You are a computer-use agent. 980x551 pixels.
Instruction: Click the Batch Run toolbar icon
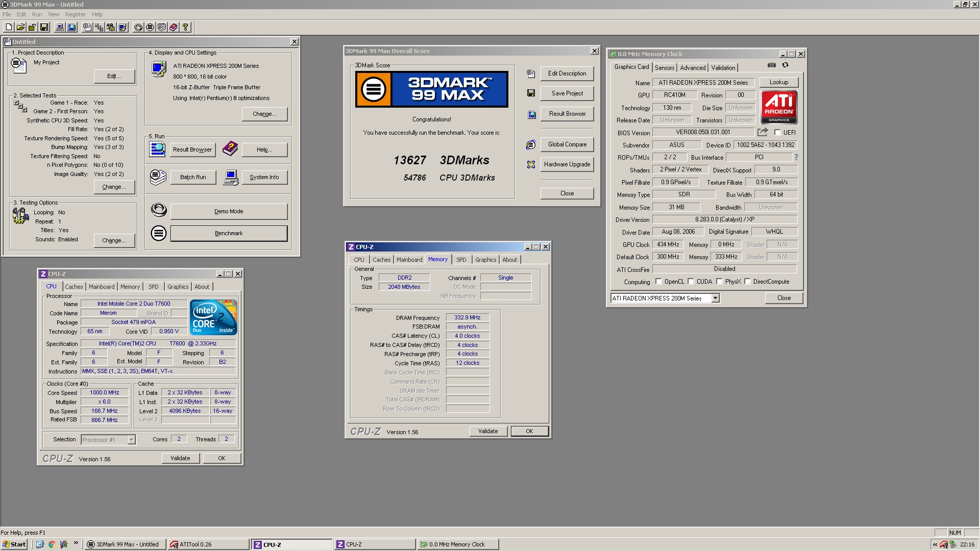(162, 28)
